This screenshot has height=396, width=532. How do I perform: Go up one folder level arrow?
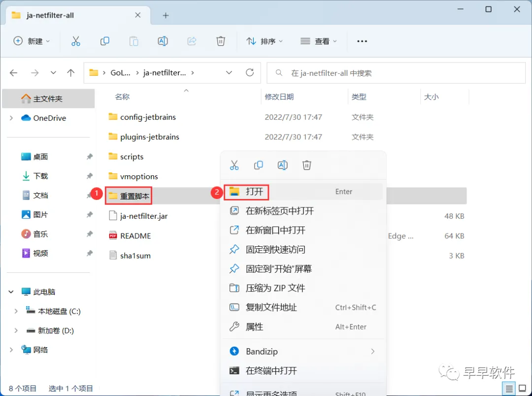coord(70,72)
